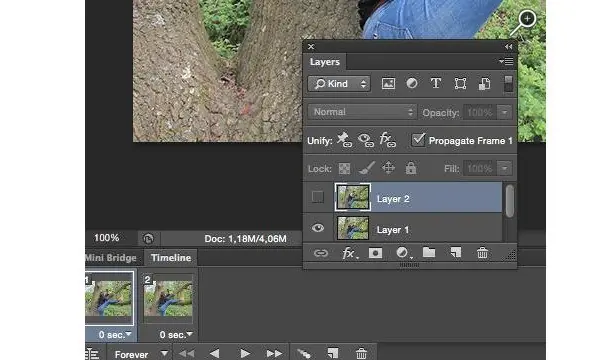Select timeline frame 2 thumbnail
The image size is (594, 360).
click(x=168, y=298)
